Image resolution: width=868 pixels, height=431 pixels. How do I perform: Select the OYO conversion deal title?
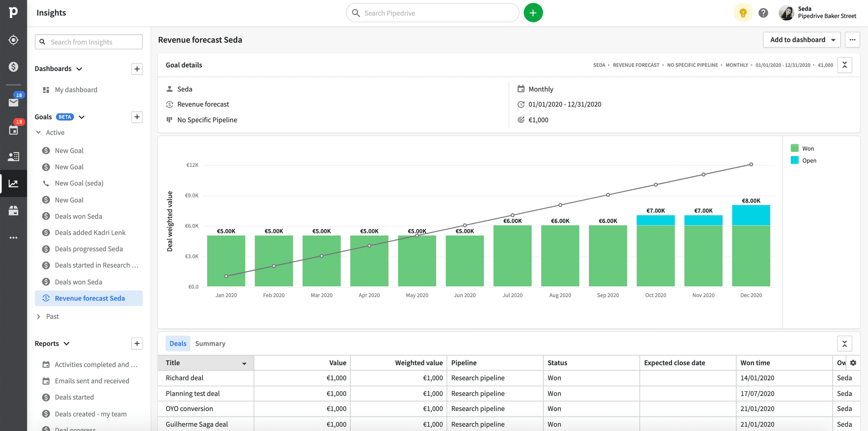[189, 409]
